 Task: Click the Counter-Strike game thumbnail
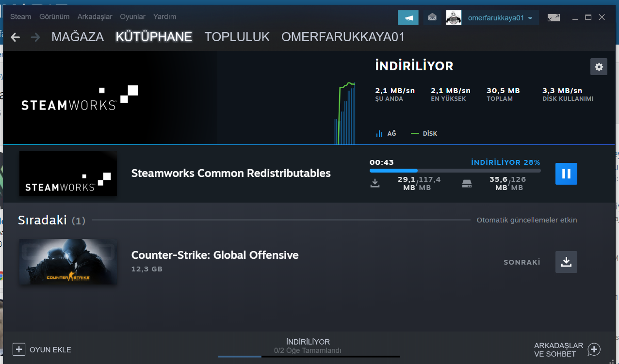tap(68, 262)
